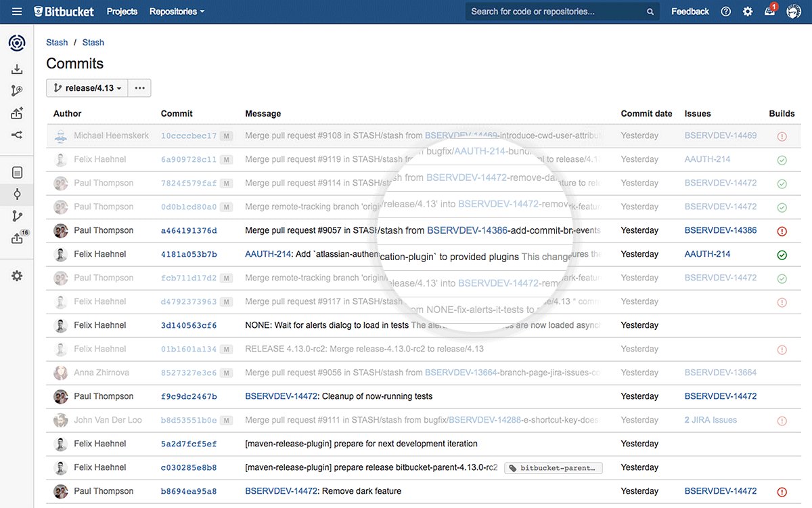Open the Branches icon in sidebar

[x=17, y=216]
